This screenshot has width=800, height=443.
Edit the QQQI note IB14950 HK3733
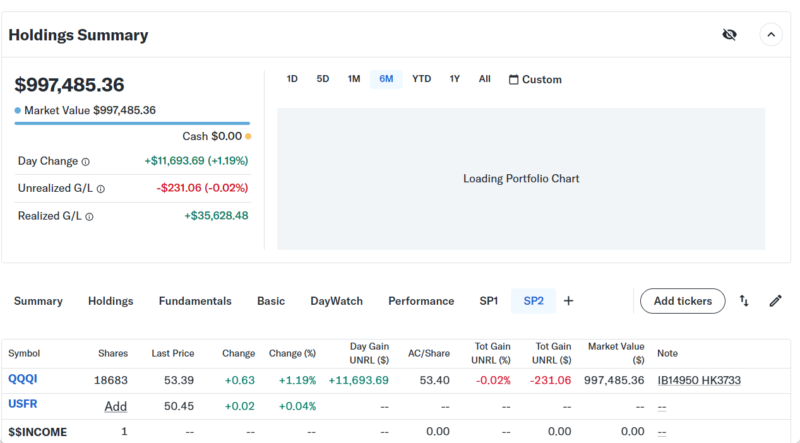tap(698, 380)
